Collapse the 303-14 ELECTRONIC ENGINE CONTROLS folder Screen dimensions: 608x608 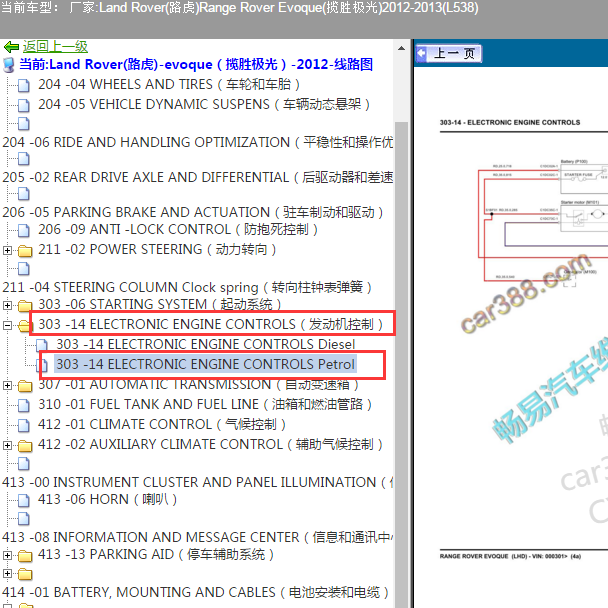pos(7,325)
